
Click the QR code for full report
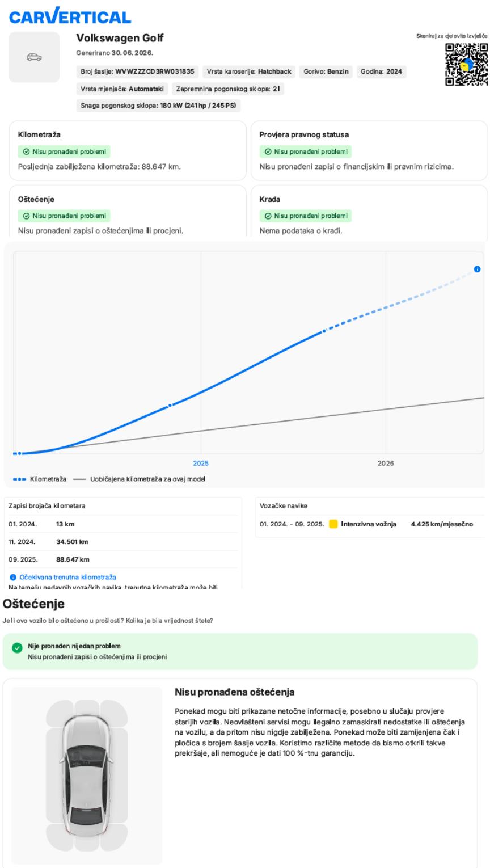click(x=466, y=65)
